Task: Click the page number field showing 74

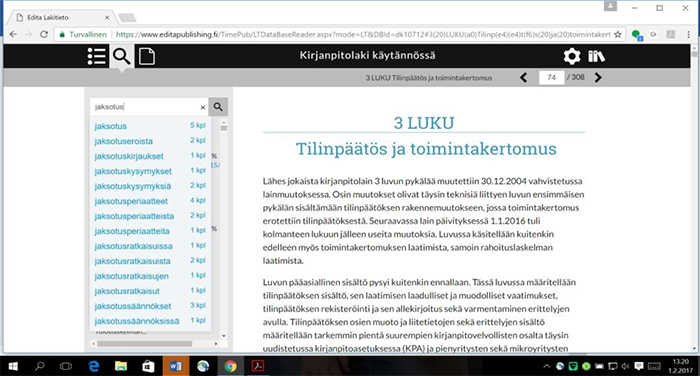Action: (x=551, y=78)
